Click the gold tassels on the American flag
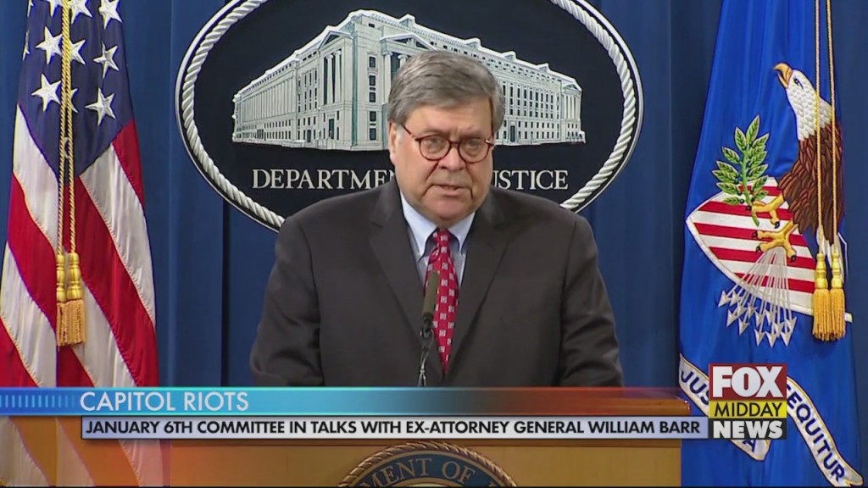 [x=70, y=299]
